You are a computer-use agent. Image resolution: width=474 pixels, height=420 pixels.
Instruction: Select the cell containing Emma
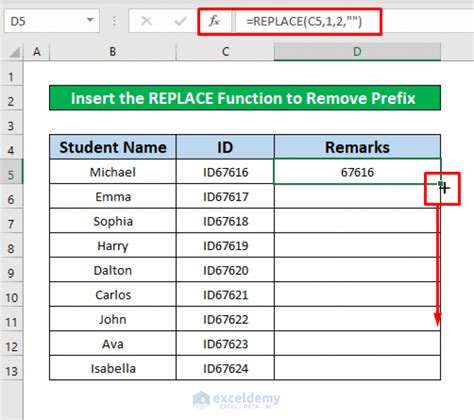pos(113,196)
